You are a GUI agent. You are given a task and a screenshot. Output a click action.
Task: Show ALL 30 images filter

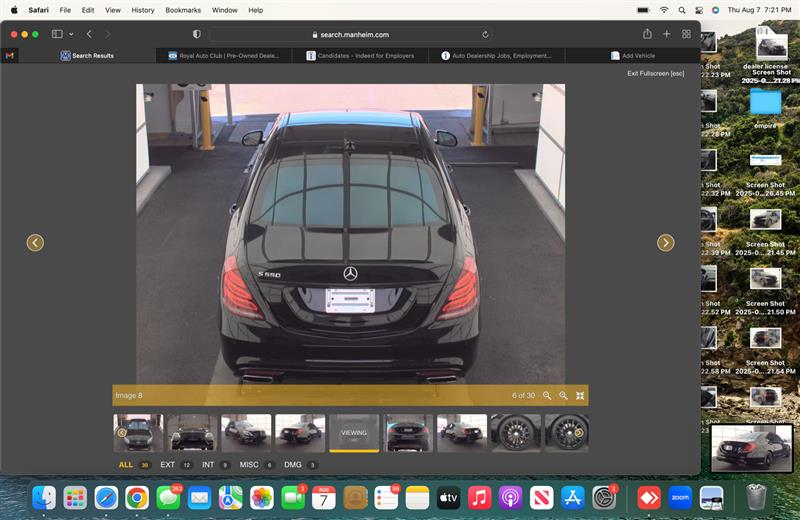coord(134,465)
